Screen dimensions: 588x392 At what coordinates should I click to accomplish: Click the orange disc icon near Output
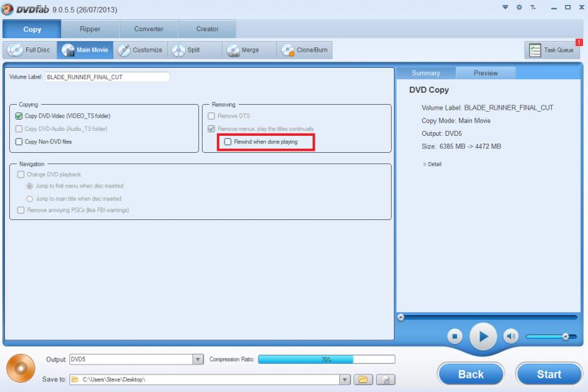click(x=21, y=368)
